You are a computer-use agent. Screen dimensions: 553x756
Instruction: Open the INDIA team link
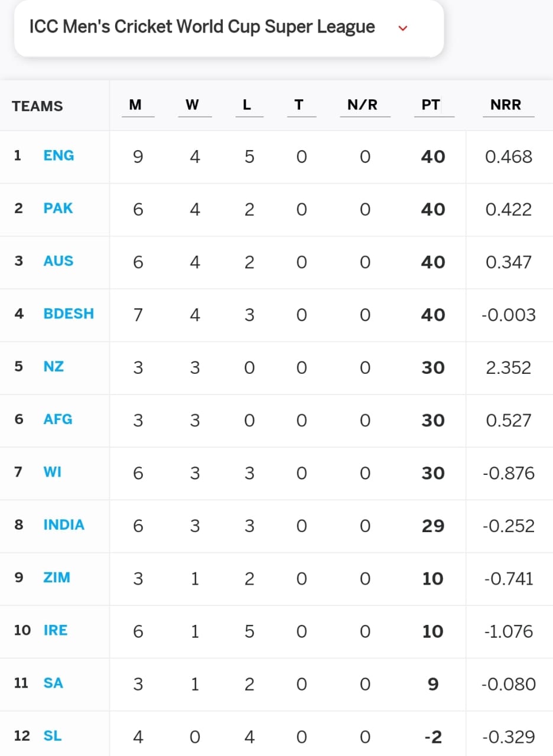point(64,524)
